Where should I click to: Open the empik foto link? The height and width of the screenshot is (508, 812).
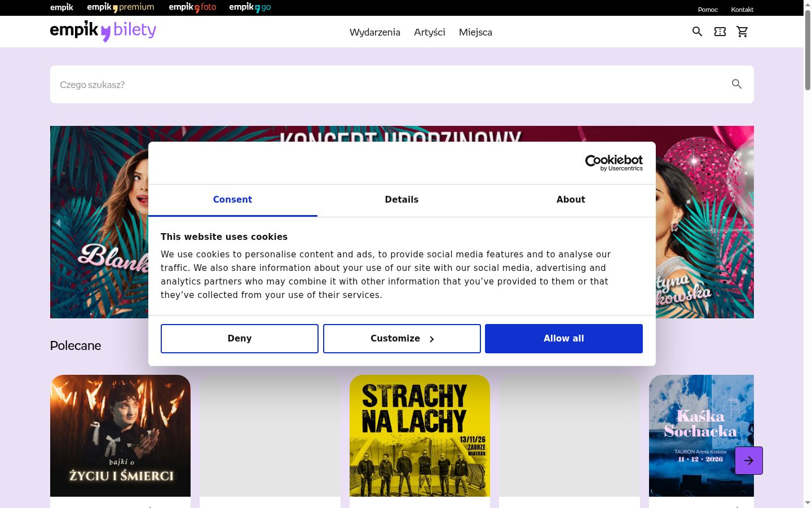[x=192, y=7]
